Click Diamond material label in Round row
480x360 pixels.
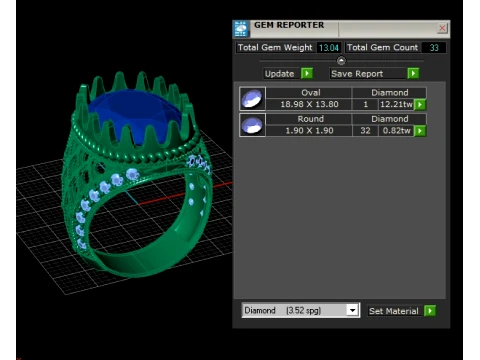(x=389, y=119)
